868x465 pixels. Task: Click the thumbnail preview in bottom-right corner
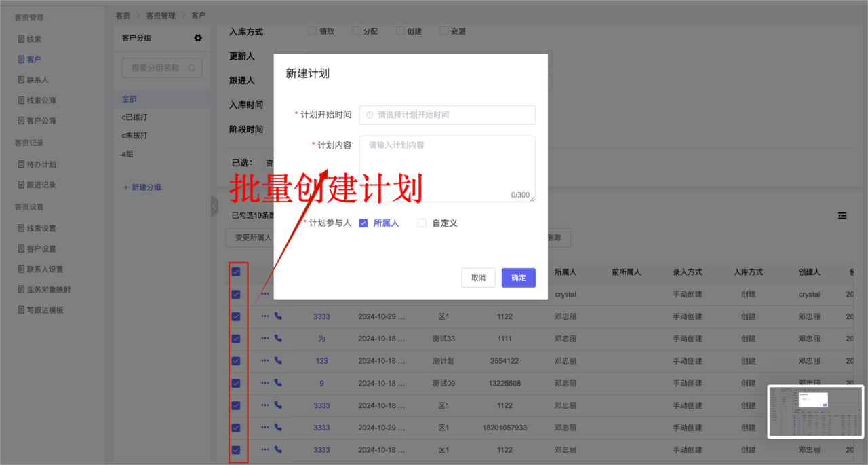(x=816, y=412)
